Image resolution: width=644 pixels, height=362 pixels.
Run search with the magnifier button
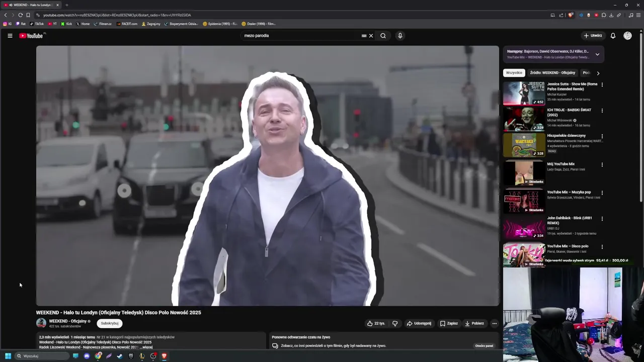coord(383,36)
